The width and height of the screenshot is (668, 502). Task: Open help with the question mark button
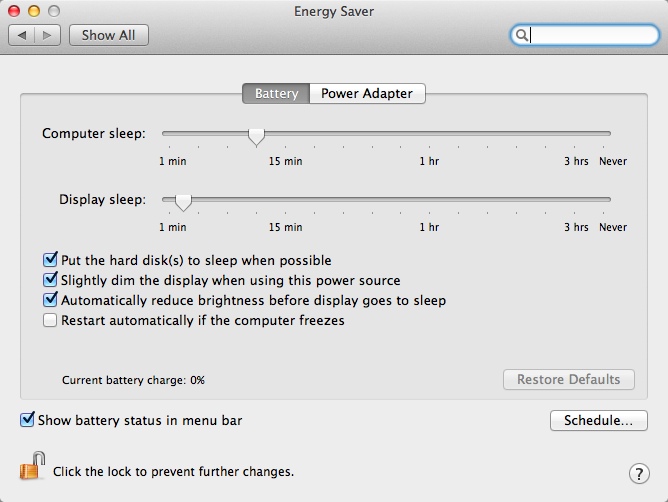click(x=639, y=473)
